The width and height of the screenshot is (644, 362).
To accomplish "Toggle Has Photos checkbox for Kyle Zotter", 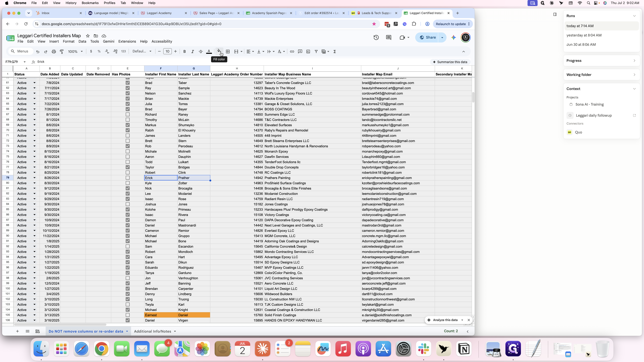I will click(x=128, y=183).
